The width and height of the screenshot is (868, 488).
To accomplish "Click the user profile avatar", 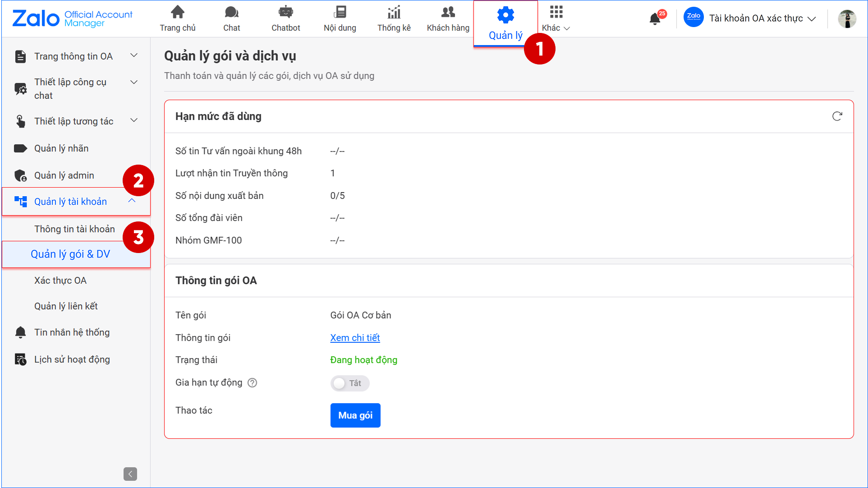I will coord(847,19).
